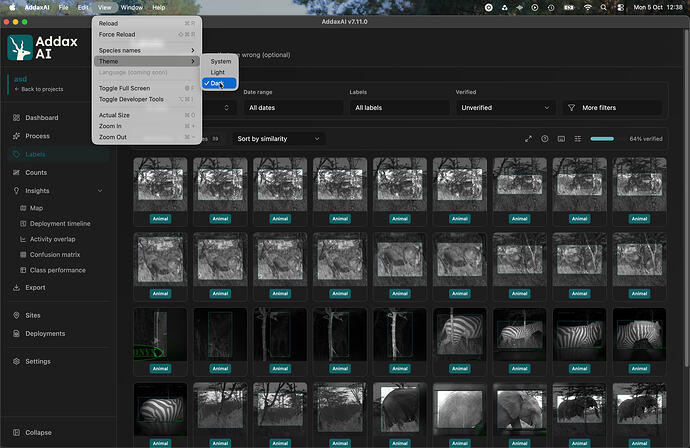Open the macOS Spotlight search icon
The image size is (690, 448).
[603, 7]
